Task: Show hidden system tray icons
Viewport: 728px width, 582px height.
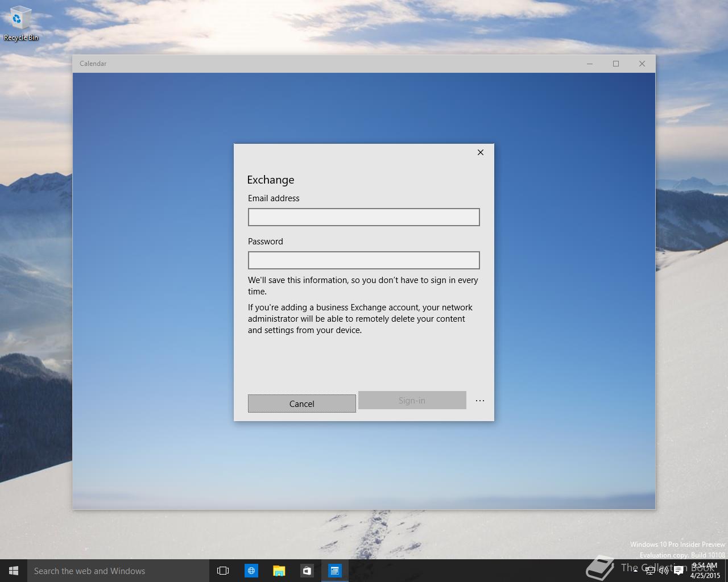Action: tap(635, 571)
